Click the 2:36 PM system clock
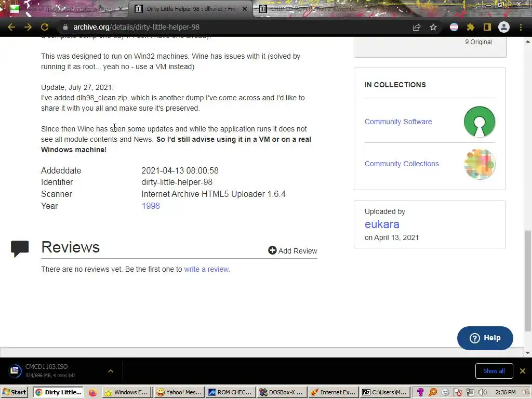The height and width of the screenshot is (399, 532). (505, 392)
